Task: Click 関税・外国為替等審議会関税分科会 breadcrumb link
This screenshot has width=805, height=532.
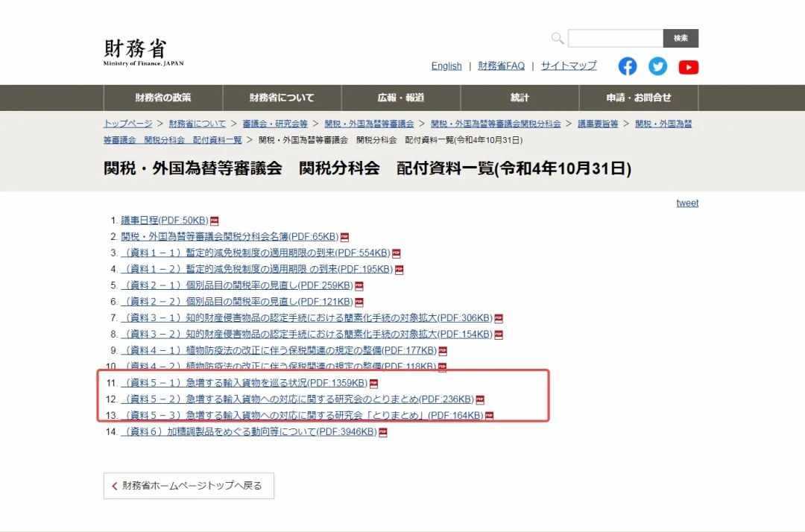Action: click(496, 124)
